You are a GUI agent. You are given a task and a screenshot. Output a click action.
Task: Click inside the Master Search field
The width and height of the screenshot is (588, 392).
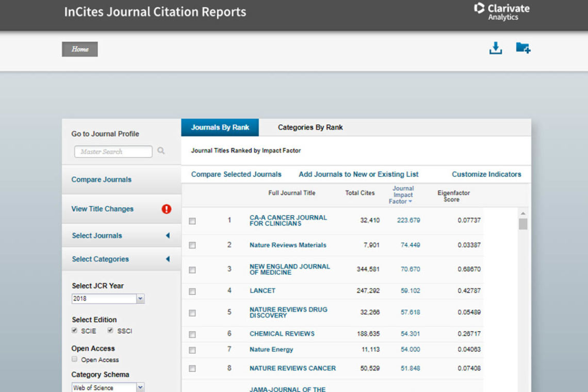112,152
